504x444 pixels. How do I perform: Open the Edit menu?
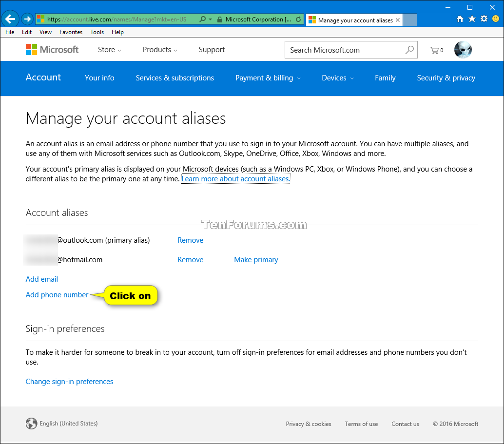click(27, 32)
